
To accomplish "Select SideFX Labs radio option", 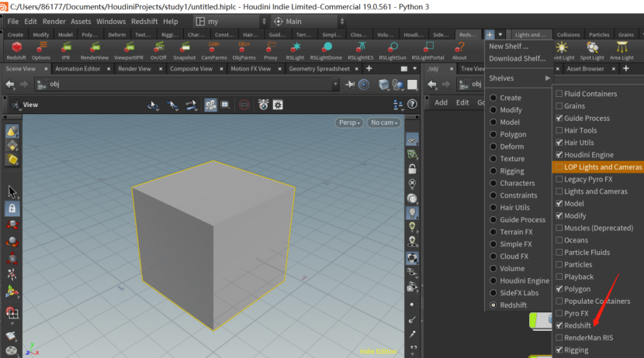I will click(493, 293).
